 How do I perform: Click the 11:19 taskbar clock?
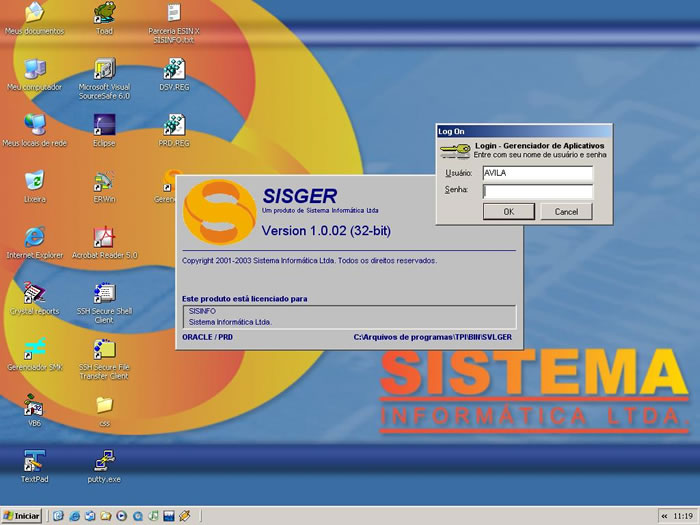683,516
